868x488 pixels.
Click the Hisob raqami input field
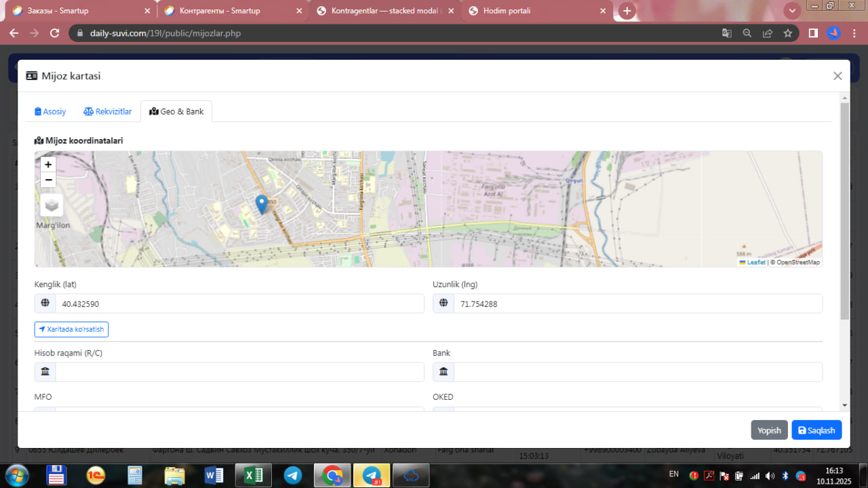[x=239, y=372]
